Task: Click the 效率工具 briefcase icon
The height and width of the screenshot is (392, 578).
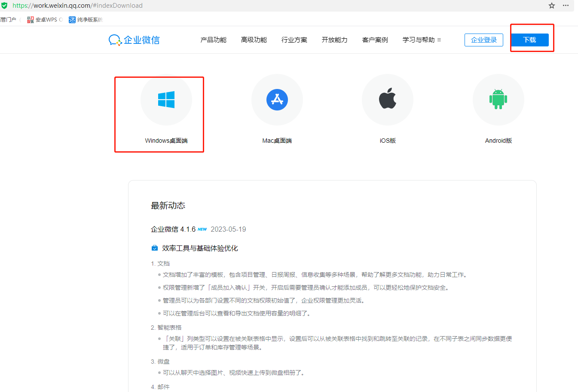Action: pyautogui.click(x=155, y=248)
